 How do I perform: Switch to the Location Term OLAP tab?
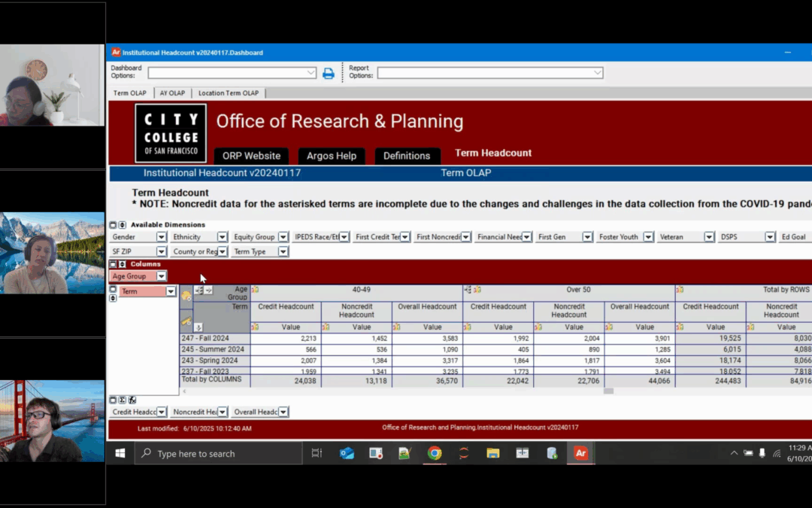click(229, 93)
